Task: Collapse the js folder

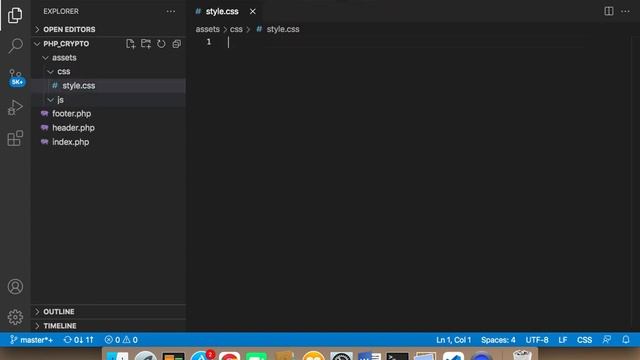Action: [x=109, y=100]
